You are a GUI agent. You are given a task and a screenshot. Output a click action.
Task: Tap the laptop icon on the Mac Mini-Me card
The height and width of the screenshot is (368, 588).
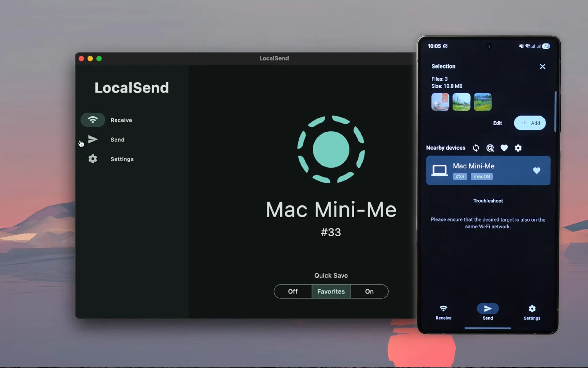click(439, 170)
